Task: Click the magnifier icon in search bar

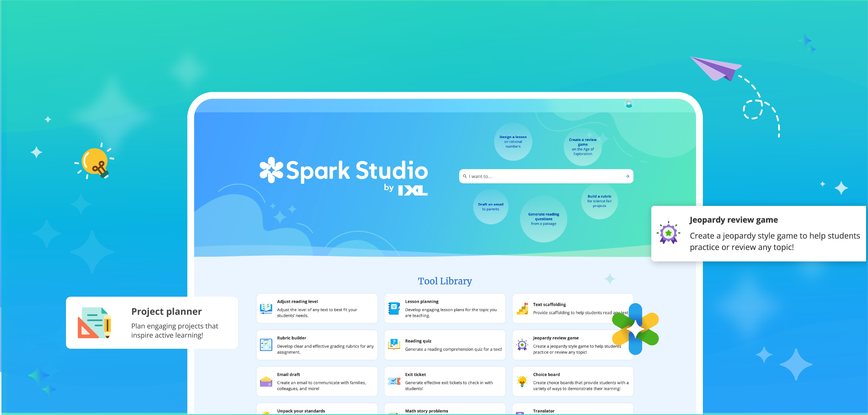Action: click(465, 176)
